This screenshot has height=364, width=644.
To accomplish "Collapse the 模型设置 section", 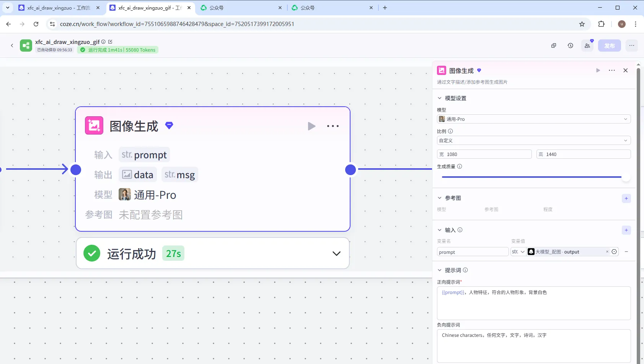I will point(440,98).
